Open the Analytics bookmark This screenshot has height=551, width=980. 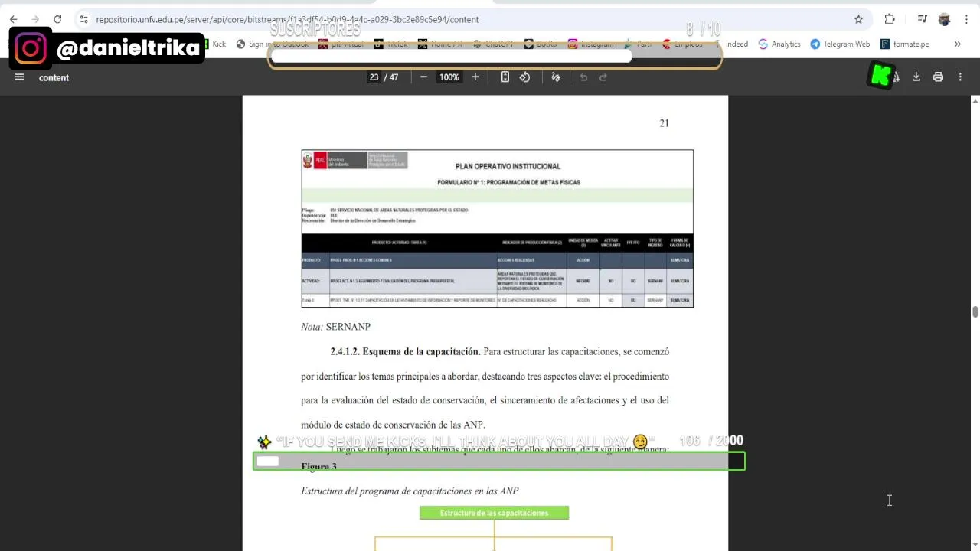coord(779,44)
